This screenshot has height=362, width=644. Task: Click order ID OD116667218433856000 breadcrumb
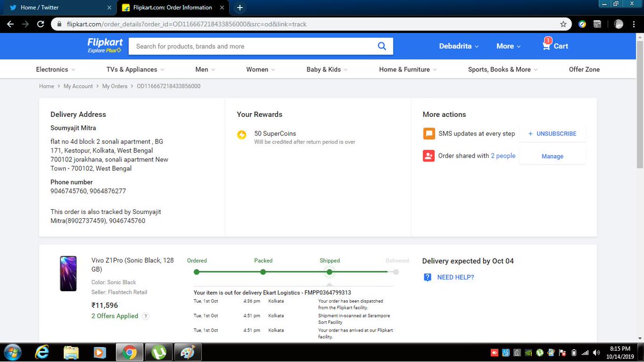pos(169,86)
